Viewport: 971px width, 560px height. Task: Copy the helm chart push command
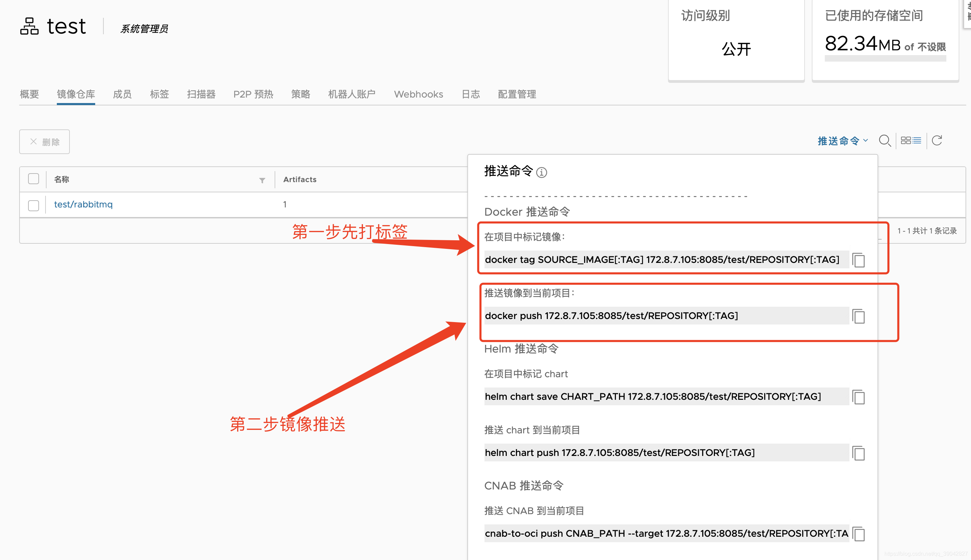858,453
